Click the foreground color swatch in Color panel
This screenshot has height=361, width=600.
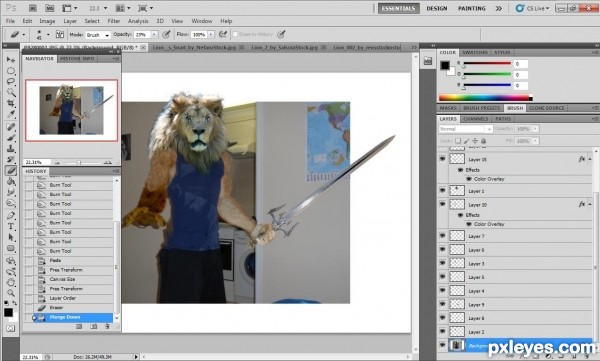[x=445, y=65]
